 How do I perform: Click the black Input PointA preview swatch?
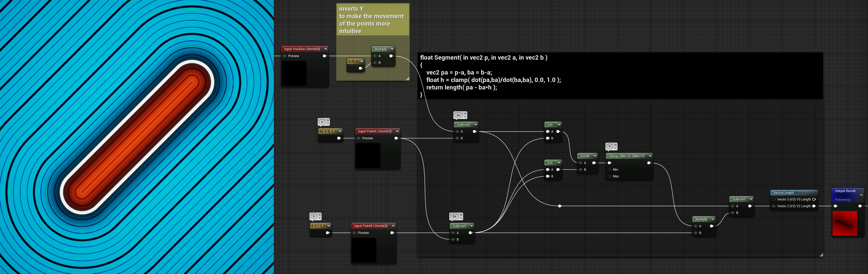(368, 155)
